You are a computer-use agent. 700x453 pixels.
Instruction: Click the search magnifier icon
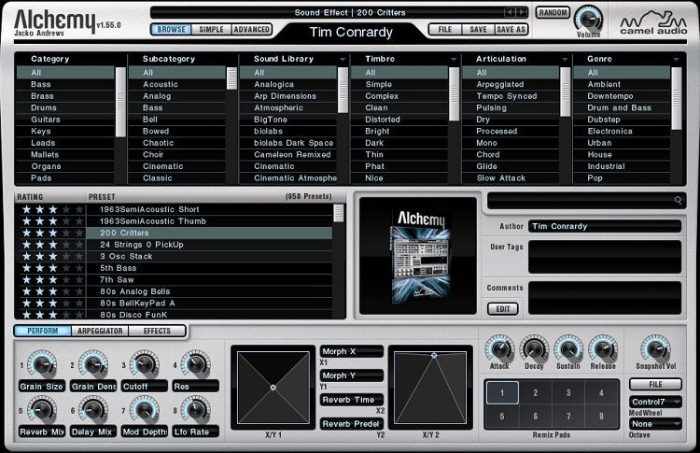(x=677, y=201)
